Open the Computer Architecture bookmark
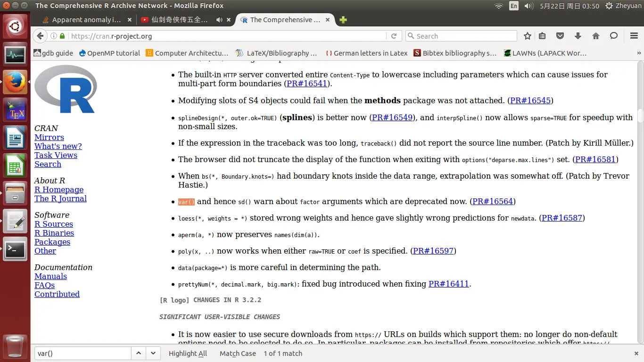 click(x=187, y=53)
